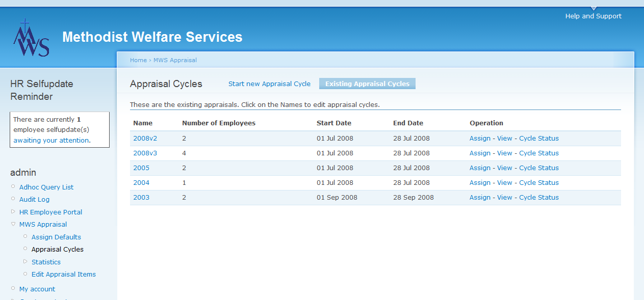The width and height of the screenshot is (644, 300).
Task: Click the Methodist Welfare Services title
Action: [152, 37]
